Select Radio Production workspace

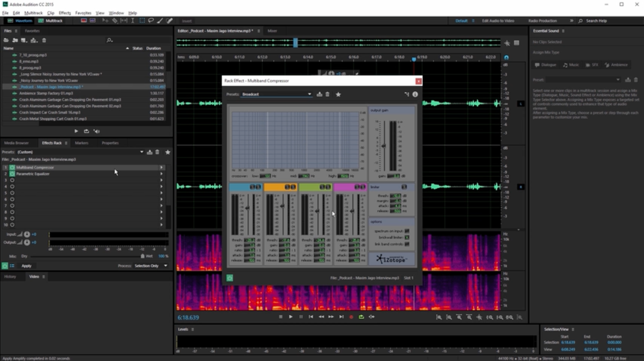(543, 21)
